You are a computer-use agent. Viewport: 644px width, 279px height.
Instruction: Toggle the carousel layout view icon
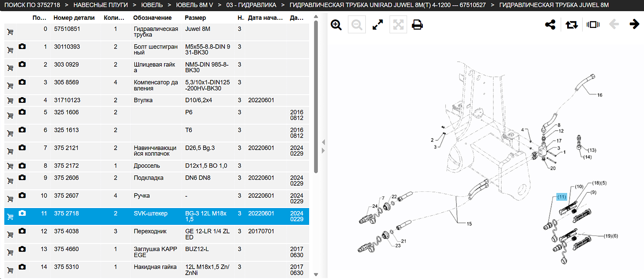pyautogui.click(x=593, y=25)
